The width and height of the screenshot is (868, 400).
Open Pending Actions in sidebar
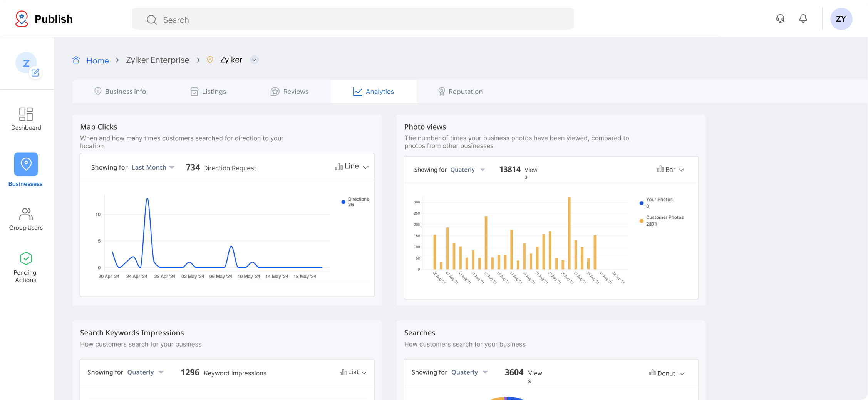tap(26, 267)
